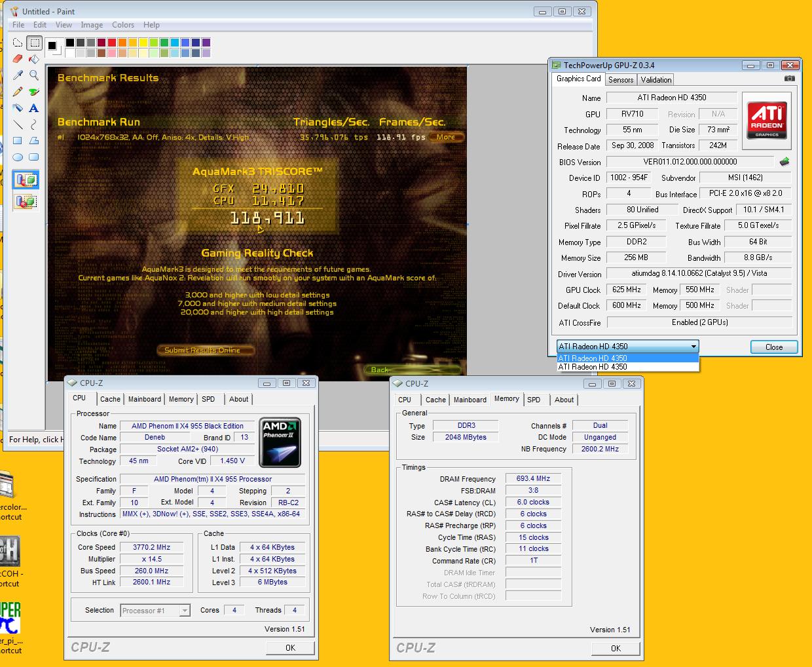Toggle the GPU-Z graphics card selector dropdown
Viewport: 812px width, 667px height.
pos(627,347)
